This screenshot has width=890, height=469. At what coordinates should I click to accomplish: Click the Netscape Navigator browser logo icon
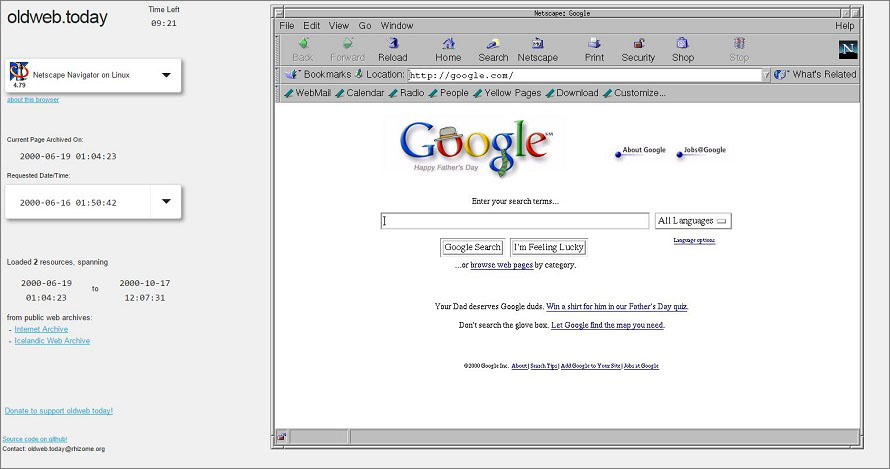coord(19,72)
